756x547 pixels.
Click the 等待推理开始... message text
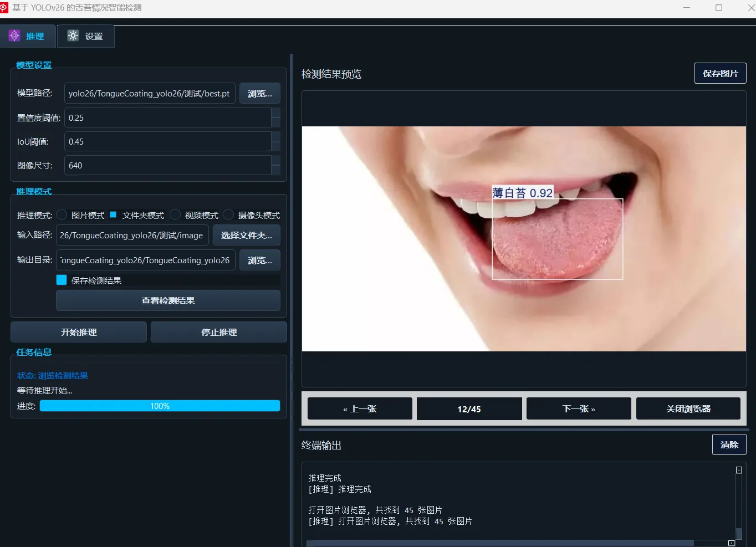click(44, 391)
